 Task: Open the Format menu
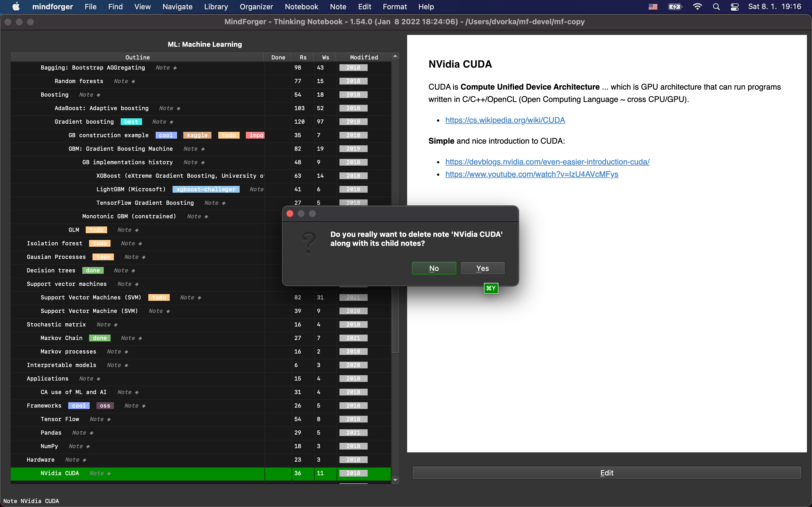395,6
